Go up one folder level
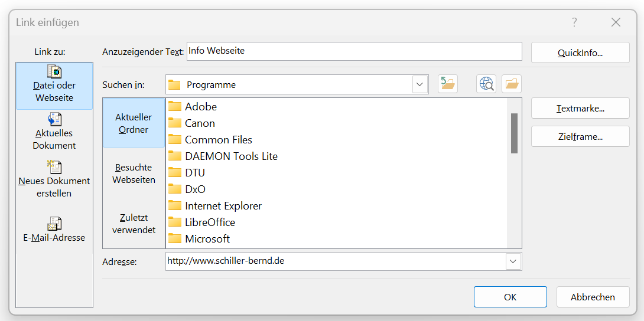Screen dimensions: 644x321 448,84
